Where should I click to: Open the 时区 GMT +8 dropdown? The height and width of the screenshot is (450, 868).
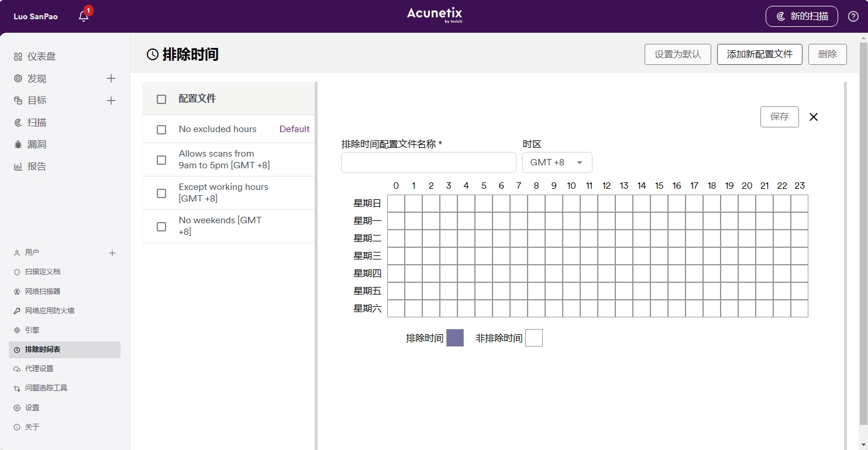(x=557, y=162)
